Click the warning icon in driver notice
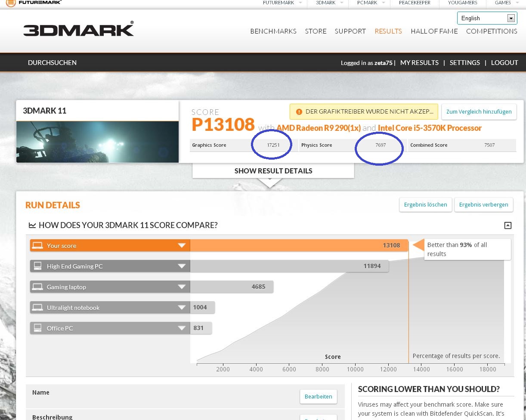 (x=299, y=111)
